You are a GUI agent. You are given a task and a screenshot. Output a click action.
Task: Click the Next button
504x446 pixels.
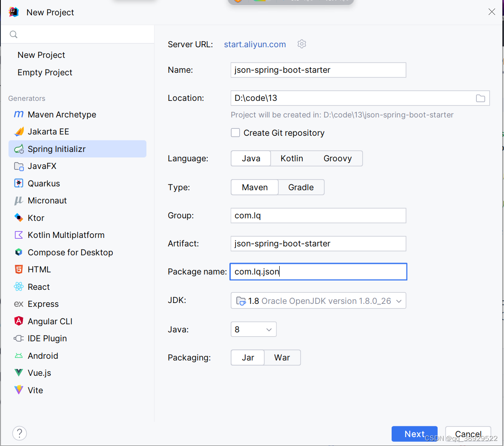click(414, 434)
